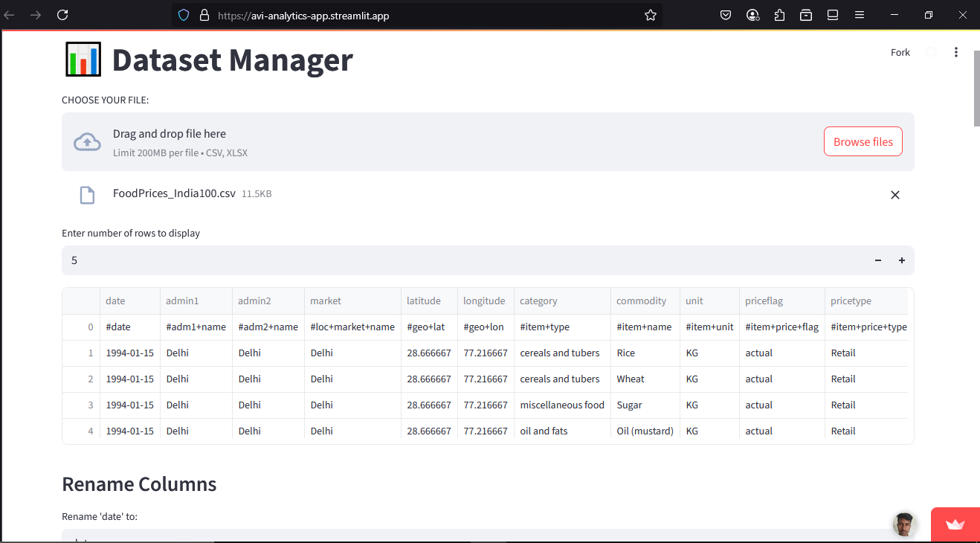The height and width of the screenshot is (543, 980).
Task: Select the 'Oil (mustard)' commodity cell
Action: coord(645,431)
